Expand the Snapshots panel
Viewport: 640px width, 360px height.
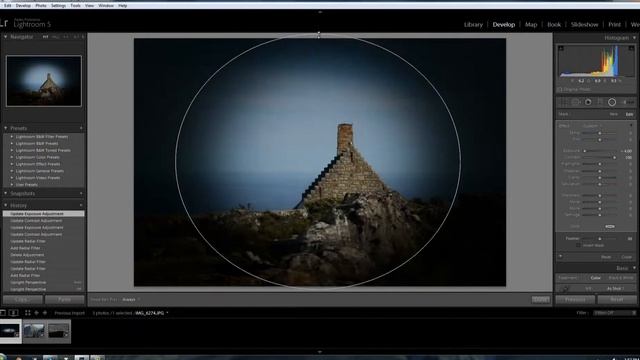coord(5,193)
